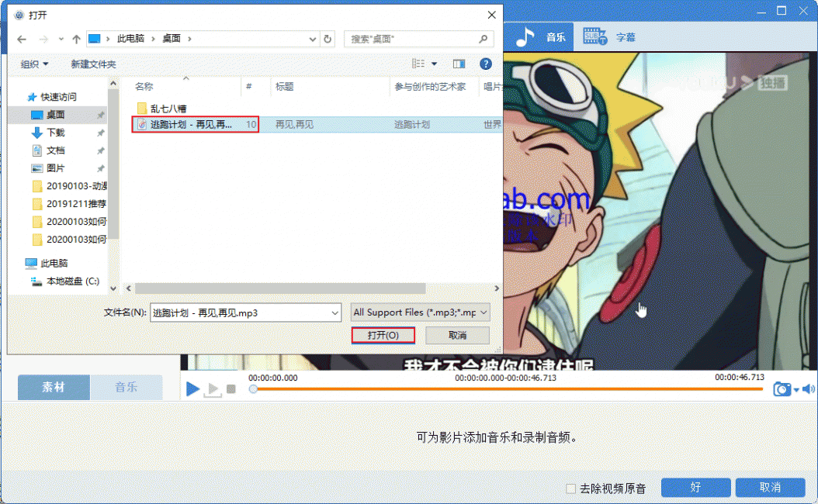
Task: Click the help question mark icon
Action: 486,64
